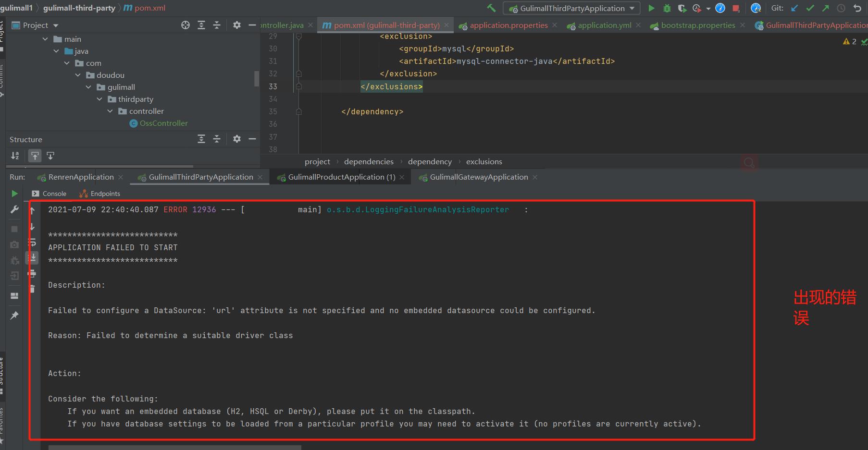Print console output icon
868x450 pixels.
(32, 274)
